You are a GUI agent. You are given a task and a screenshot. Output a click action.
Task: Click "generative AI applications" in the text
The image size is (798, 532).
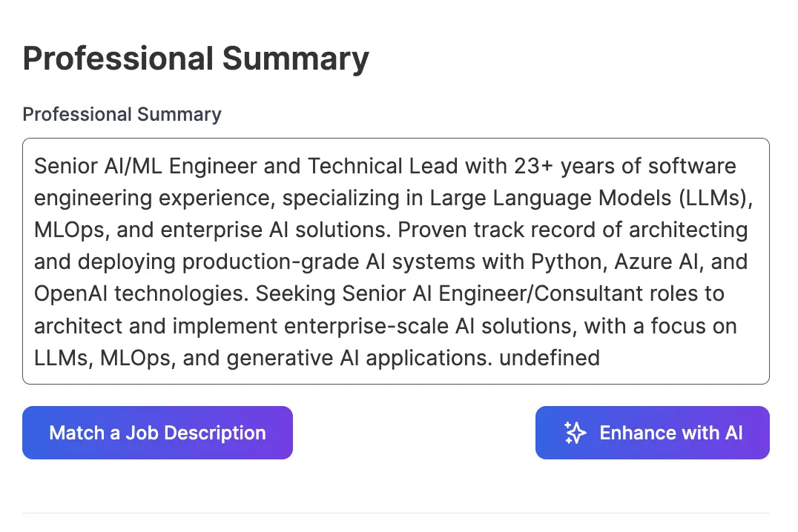click(359, 358)
